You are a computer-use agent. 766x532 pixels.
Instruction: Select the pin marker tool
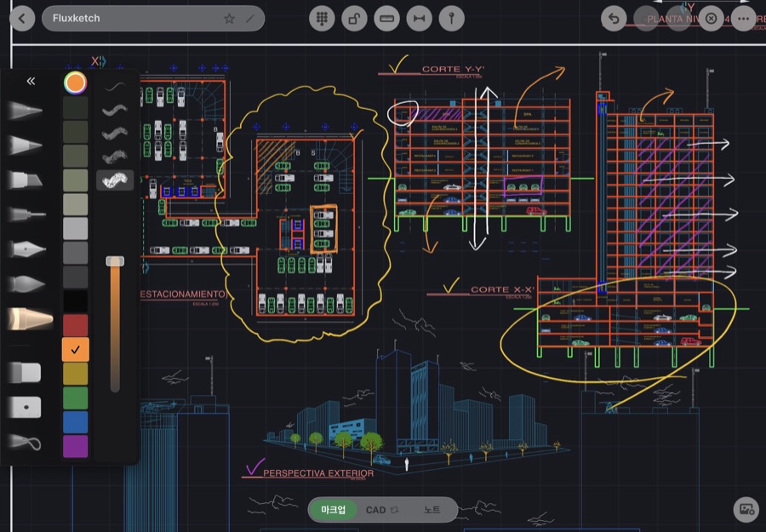coord(451,19)
